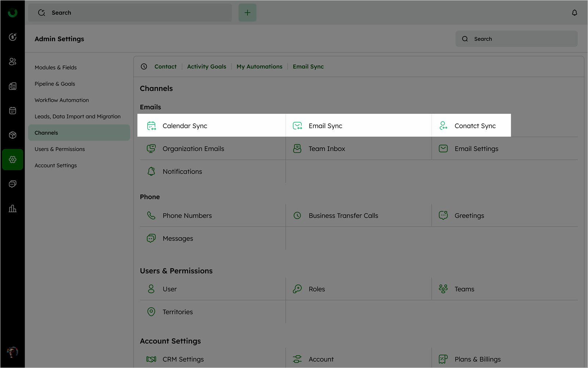Click the Plans & Billings icon
The image size is (588, 368).
(x=443, y=359)
